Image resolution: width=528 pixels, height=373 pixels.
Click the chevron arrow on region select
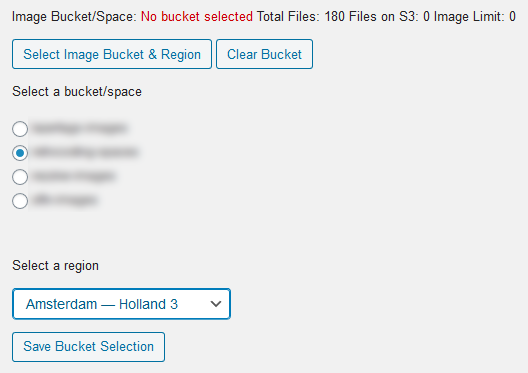216,304
